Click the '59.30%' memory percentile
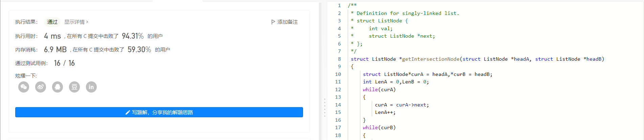This screenshot has height=140, width=644. (139, 49)
